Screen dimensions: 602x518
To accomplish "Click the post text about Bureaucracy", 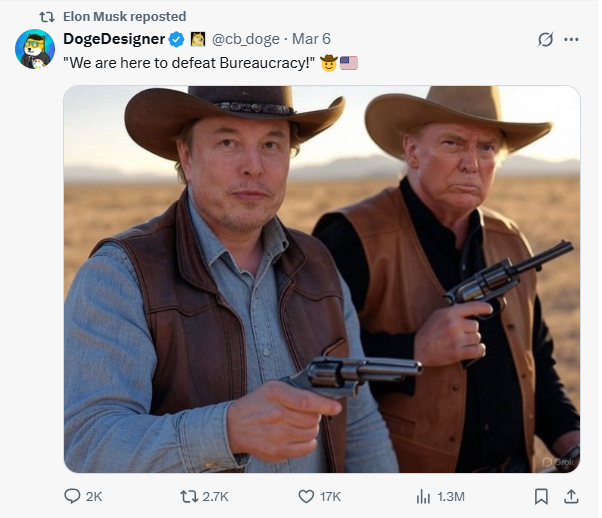I will (x=189, y=63).
